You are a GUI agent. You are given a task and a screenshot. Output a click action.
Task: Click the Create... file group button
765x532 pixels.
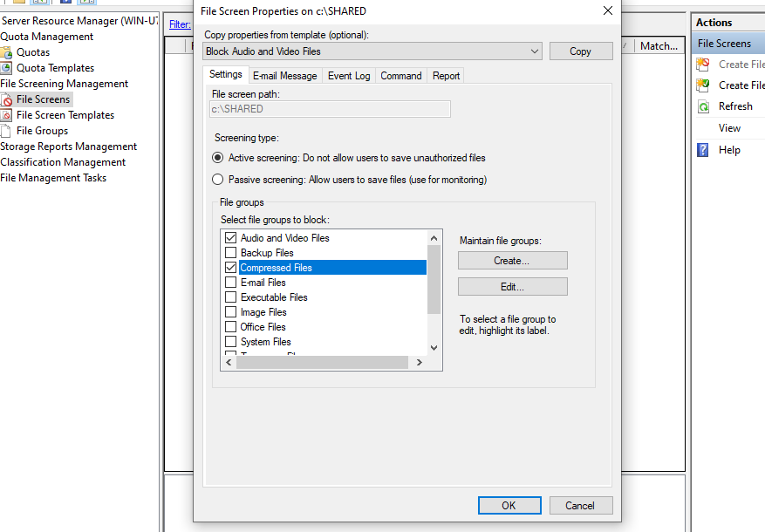(512, 261)
